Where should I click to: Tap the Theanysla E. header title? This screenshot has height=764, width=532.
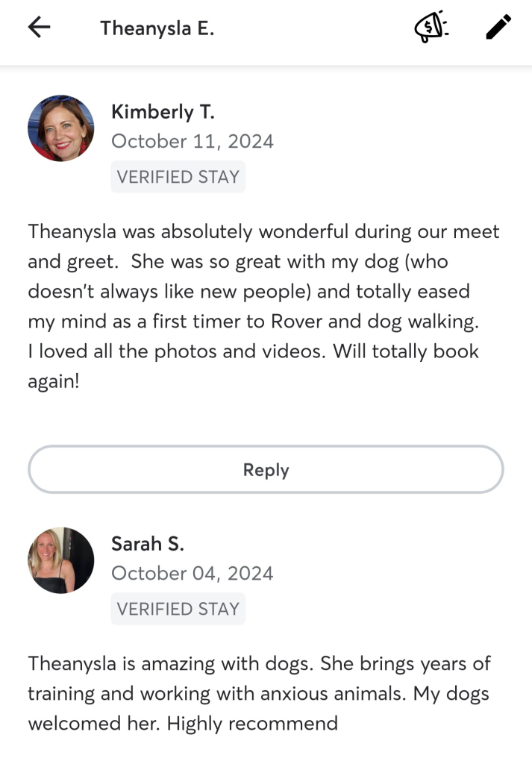pyautogui.click(x=157, y=28)
